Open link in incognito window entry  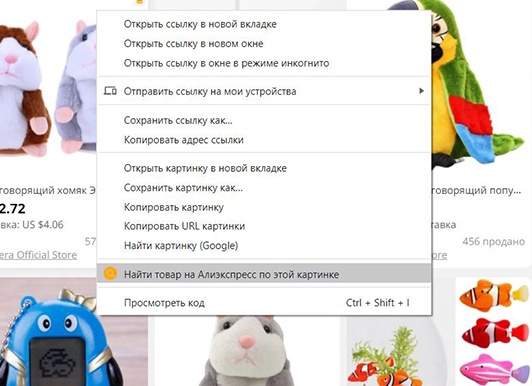[x=264, y=63]
